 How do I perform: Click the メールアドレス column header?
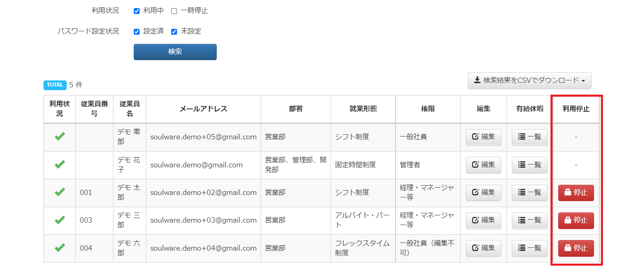tap(203, 108)
